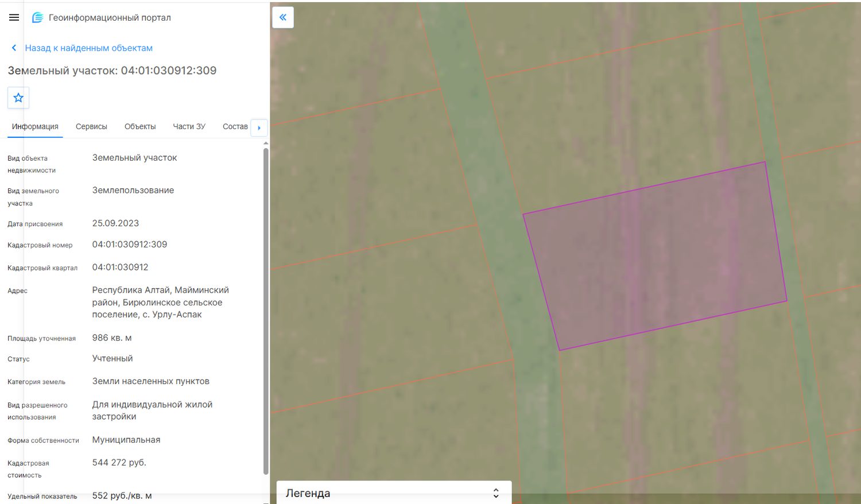The width and height of the screenshot is (861, 504).
Task: Click the status value Учтенный
Action: pos(113,359)
